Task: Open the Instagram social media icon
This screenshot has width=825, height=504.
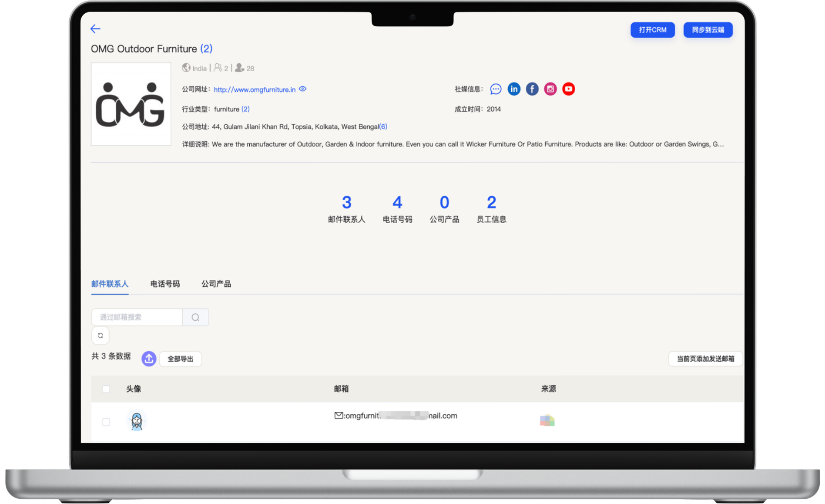Action: pos(550,89)
